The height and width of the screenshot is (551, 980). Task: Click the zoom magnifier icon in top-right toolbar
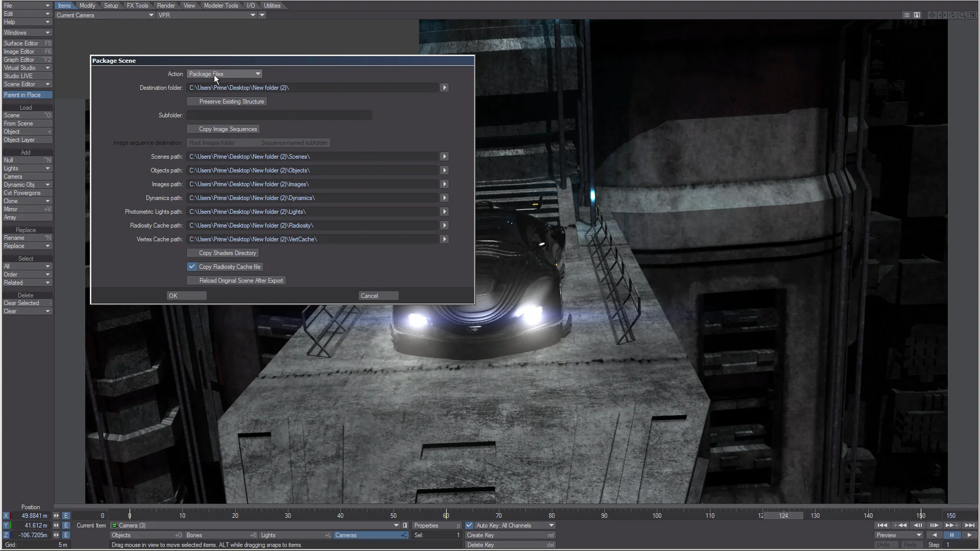point(963,15)
